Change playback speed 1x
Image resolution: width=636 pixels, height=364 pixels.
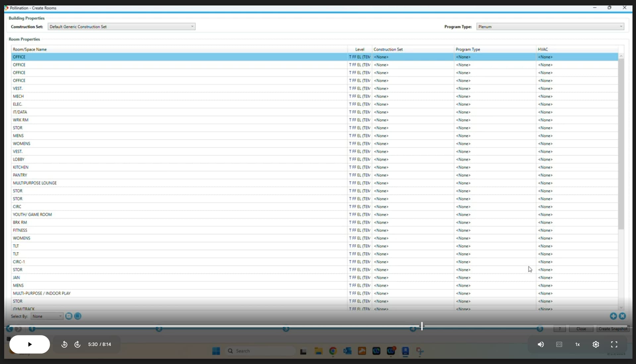(577, 344)
